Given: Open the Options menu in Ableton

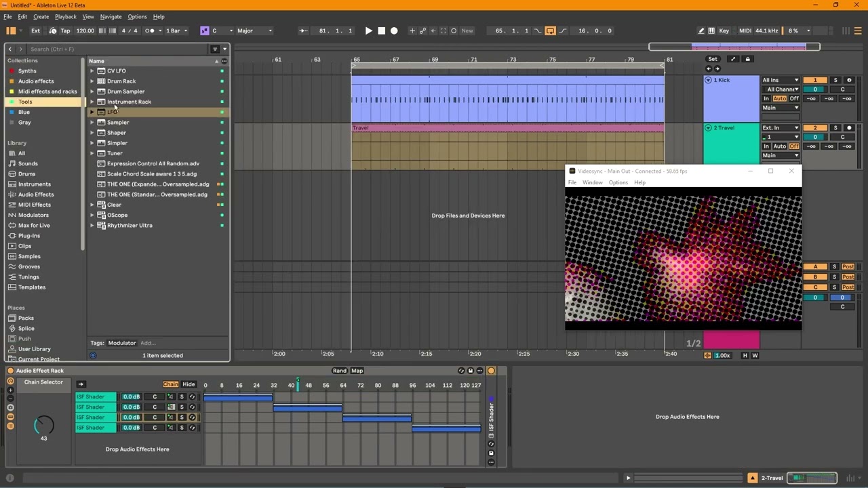Looking at the screenshot, I should 137,16.
